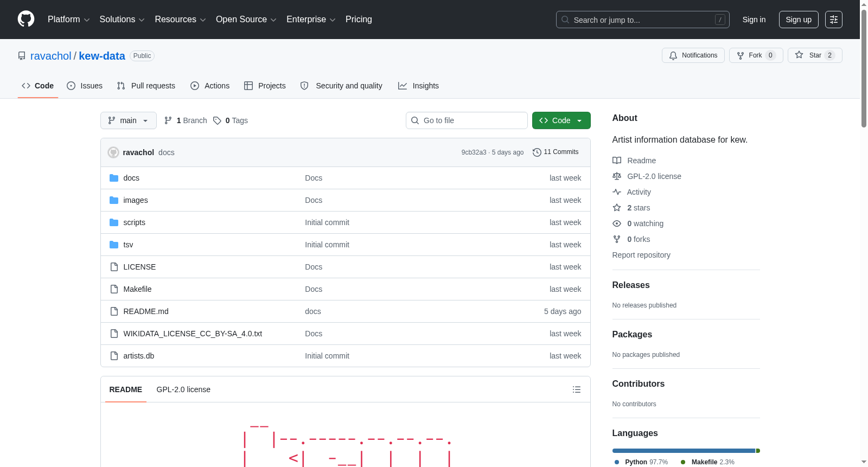
Task: Select the Code repository tab
Action: 38,86
